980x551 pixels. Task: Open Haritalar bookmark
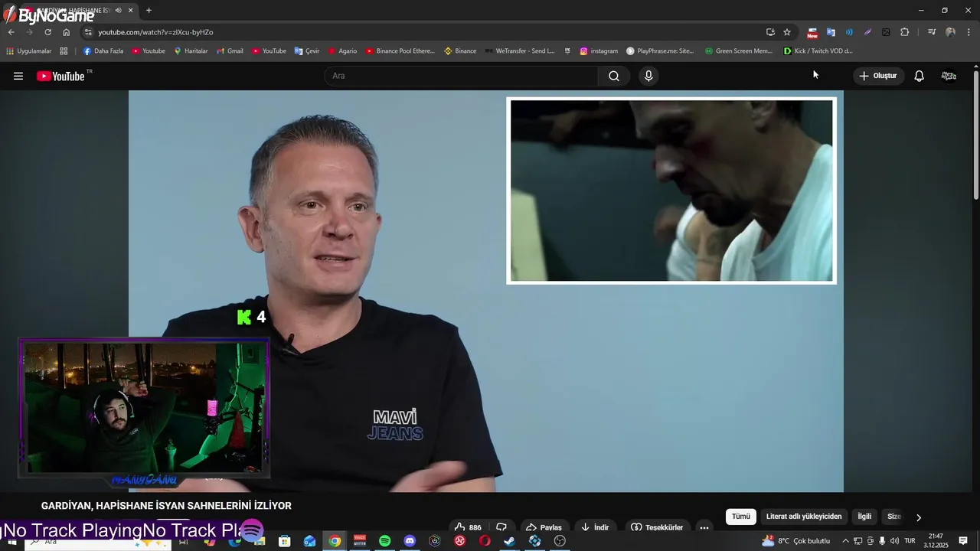click(191, 51)
